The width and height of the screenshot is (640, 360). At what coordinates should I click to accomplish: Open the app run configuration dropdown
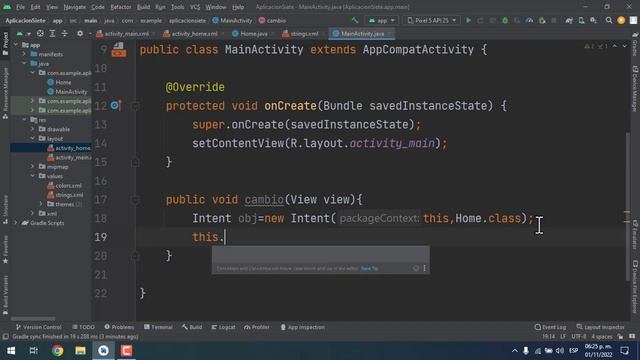pos(382,20)
